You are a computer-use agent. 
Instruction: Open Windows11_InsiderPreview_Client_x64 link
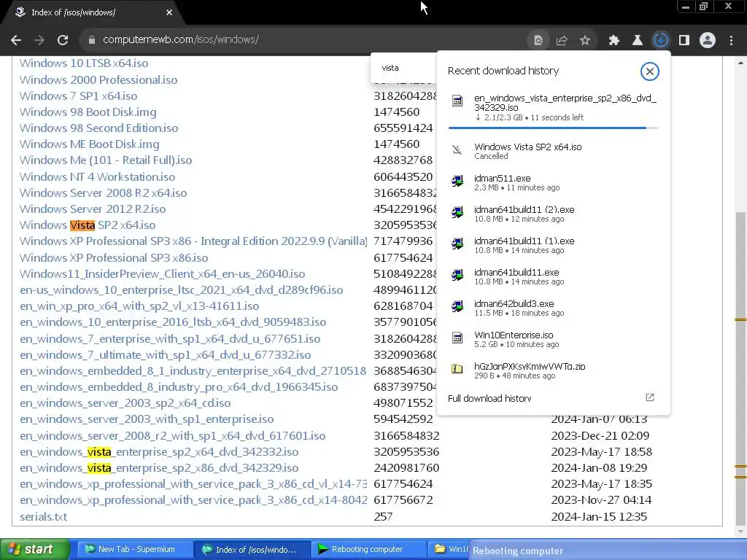tap(162, 274)
